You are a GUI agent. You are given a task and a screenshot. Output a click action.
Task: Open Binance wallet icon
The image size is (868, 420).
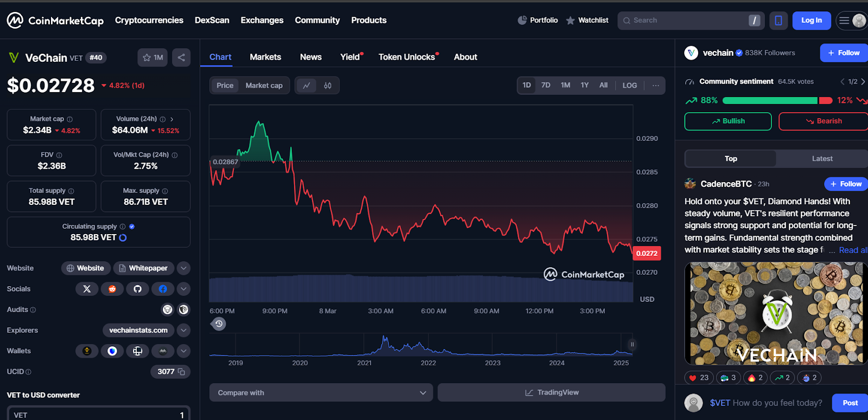87,351
